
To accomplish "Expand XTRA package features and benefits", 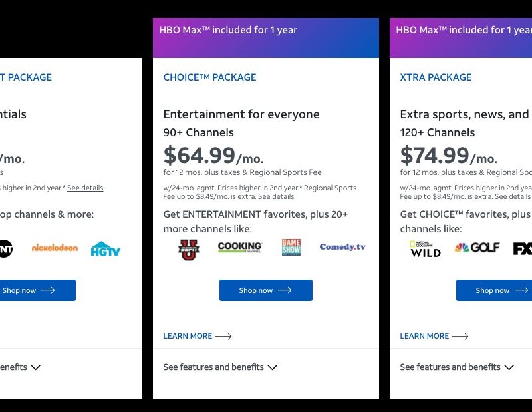I will [x=457, y=367].
